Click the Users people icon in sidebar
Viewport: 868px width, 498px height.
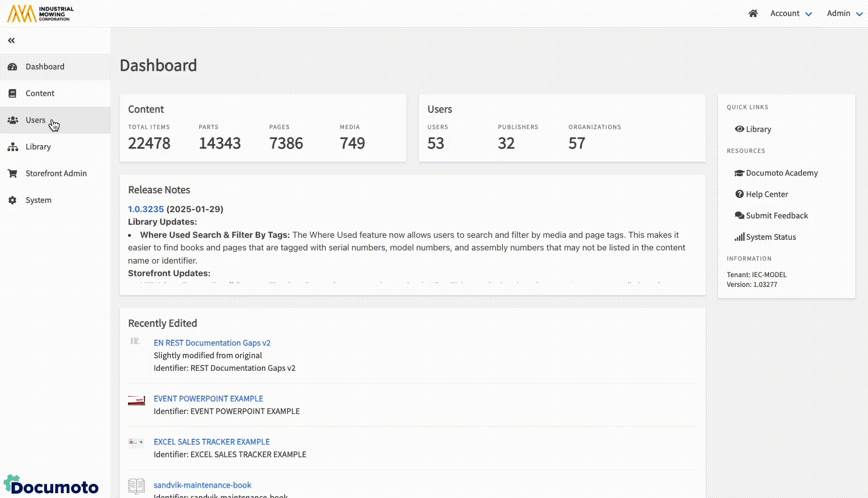coord(13,120)
